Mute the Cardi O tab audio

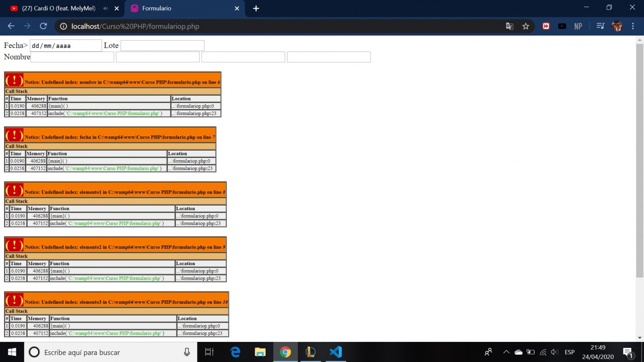(x=106, y=8)
